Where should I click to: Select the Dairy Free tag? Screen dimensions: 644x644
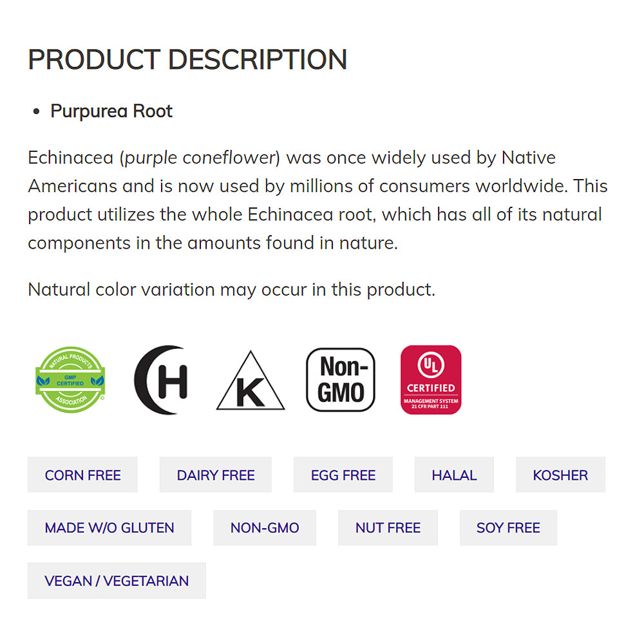[x=216, y=475]
